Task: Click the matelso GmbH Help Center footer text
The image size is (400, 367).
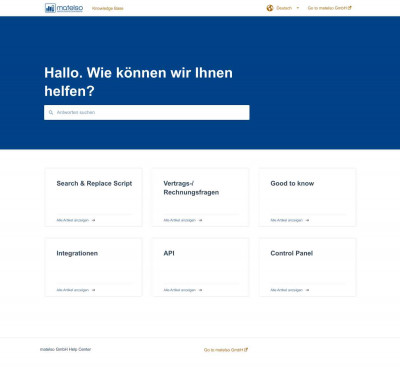Action: click(65, 349)
